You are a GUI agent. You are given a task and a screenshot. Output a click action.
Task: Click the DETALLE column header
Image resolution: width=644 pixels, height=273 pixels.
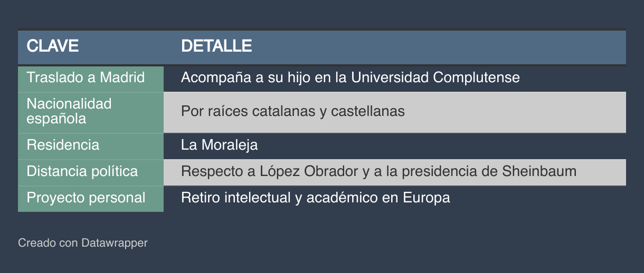[x=216, y=46]
